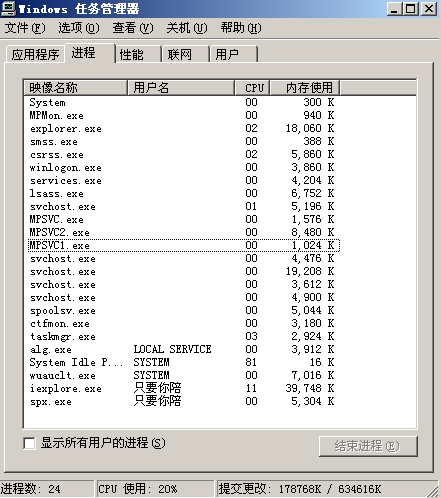Open the 查看(V) menu
Screen dimensions: 441x498
click(x=133, y=28)
